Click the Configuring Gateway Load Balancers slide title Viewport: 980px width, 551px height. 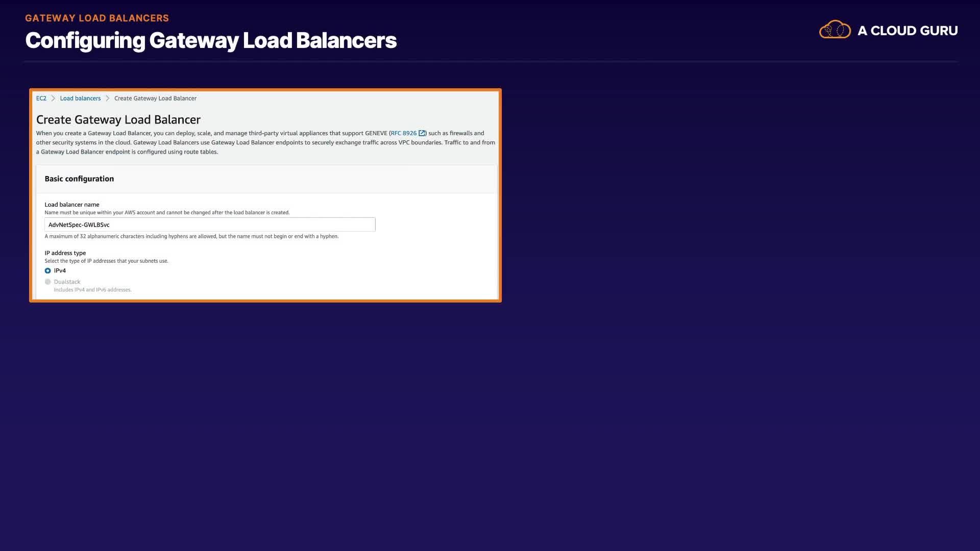click(x=210, y=40)
